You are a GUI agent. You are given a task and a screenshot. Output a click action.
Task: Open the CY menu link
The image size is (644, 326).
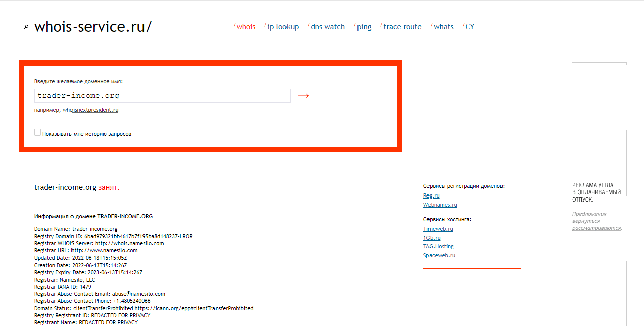tap(470, 27)
